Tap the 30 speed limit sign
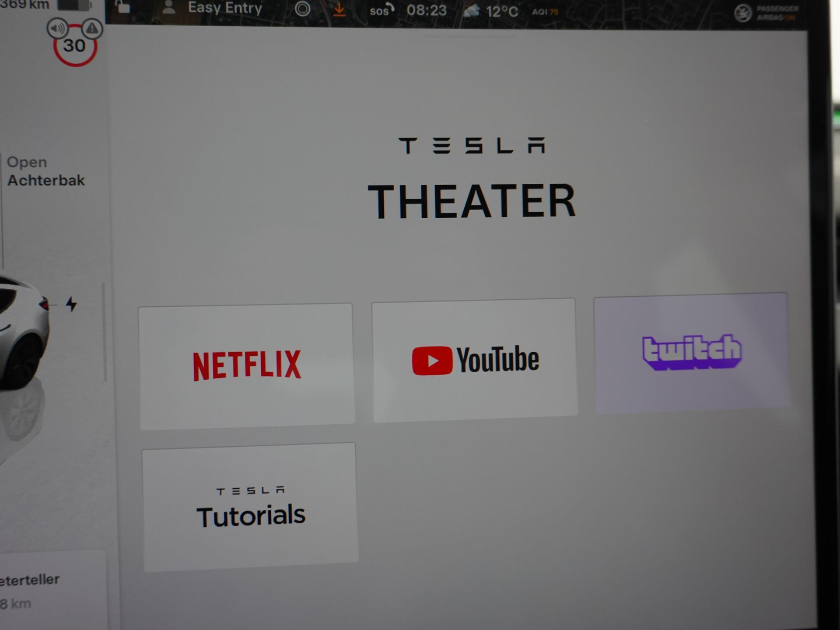840x630 pixels. (75, 45)
